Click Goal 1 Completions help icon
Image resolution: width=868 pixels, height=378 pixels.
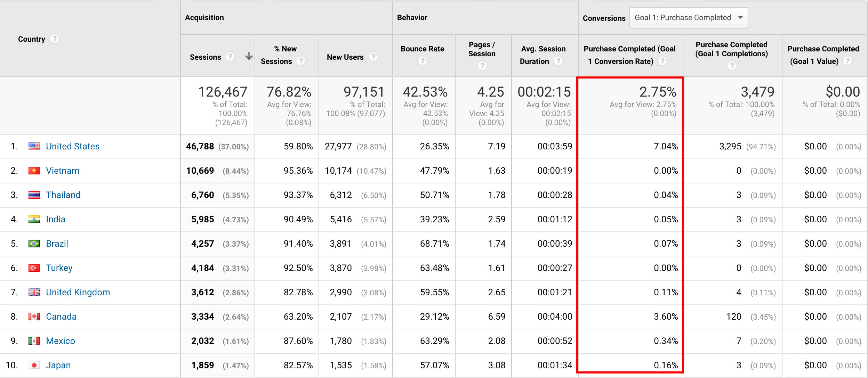pyautogui.click(x=732, y=65)
